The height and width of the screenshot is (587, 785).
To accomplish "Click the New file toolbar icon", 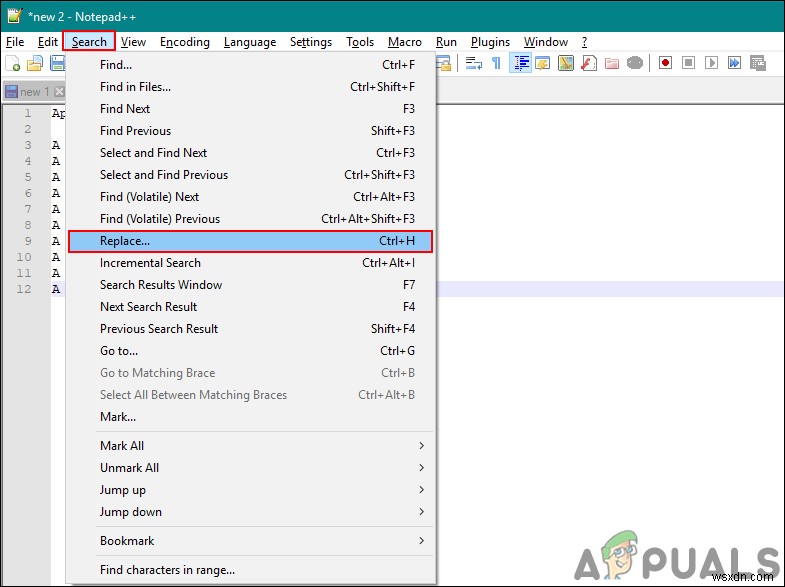I will click(x=13, y=64).
